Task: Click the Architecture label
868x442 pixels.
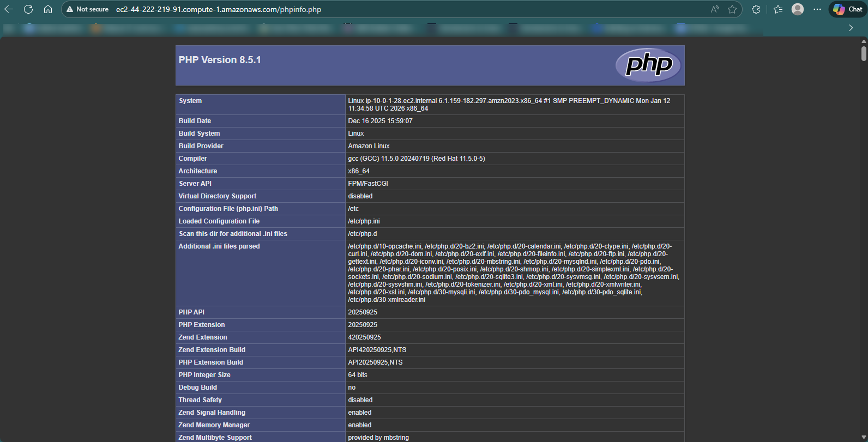Action: pos(198,171)
